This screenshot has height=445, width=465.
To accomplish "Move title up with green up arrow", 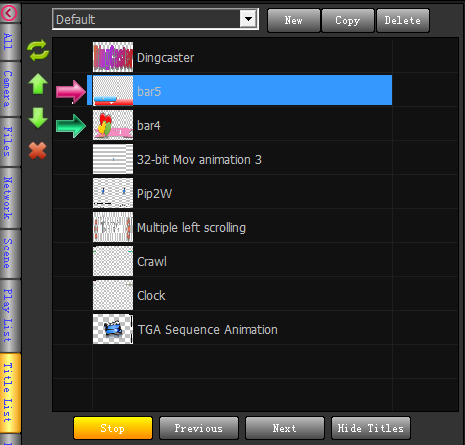I will coord(38,84).
